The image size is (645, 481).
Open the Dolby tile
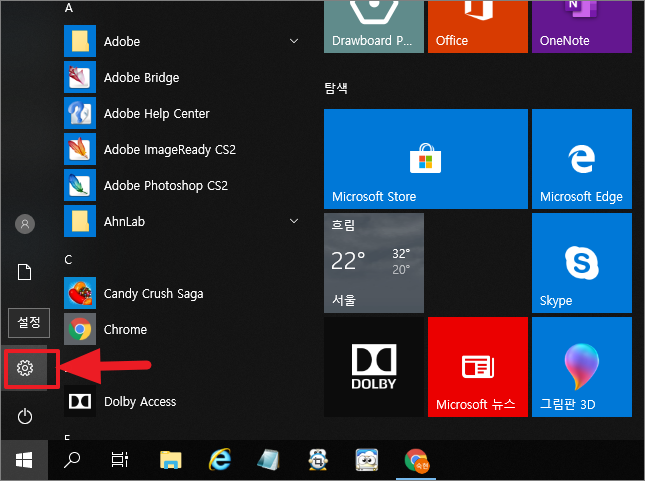coord(374,367)
